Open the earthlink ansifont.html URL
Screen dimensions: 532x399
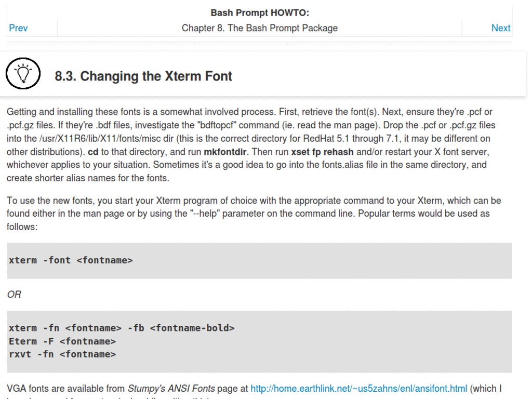coord(359,388)
